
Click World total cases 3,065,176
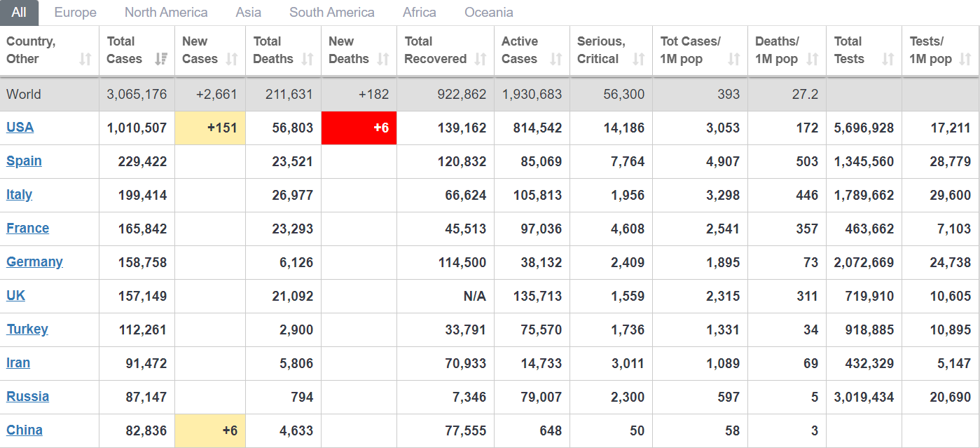point(137,94)
